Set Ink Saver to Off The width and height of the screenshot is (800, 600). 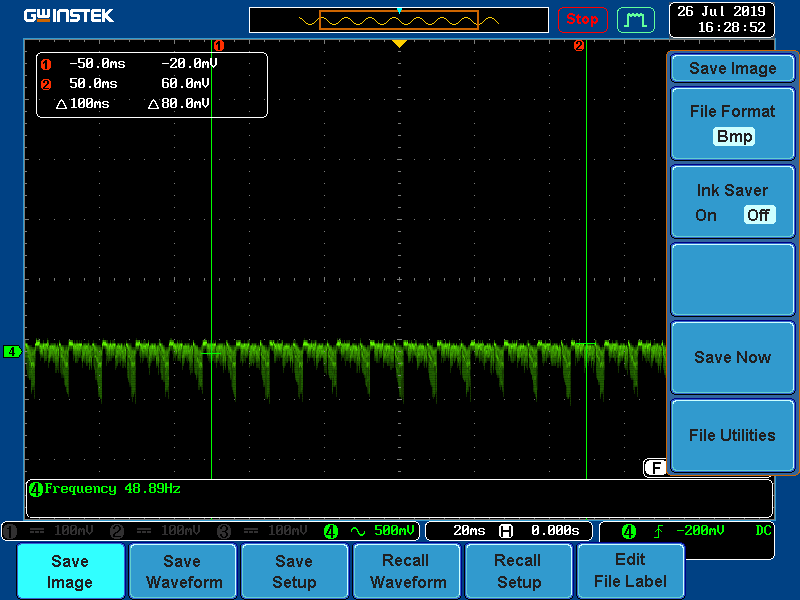coord(759,215)
